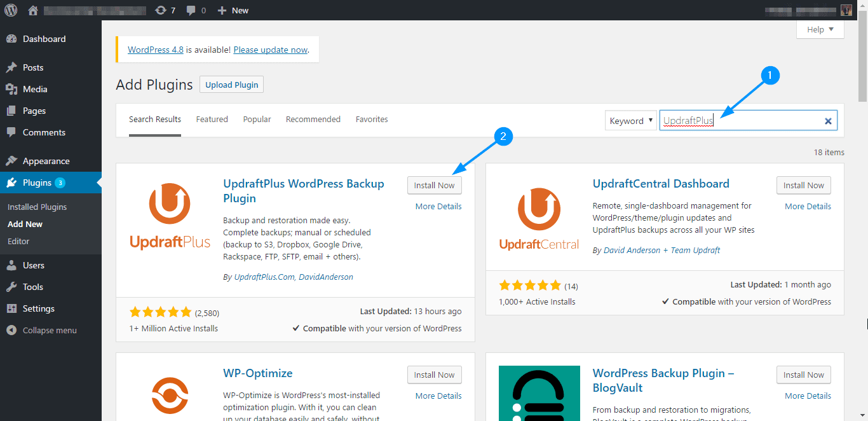Click the Collapse menu arrow icon
The height and width of the screenshot is (421, 868).
tap(11, 330)
